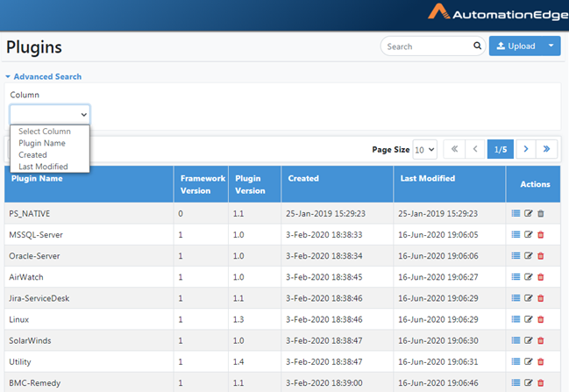
Task: Edit the Jira-ServiceDesk plugin
Action: click(x=529, y=298)
